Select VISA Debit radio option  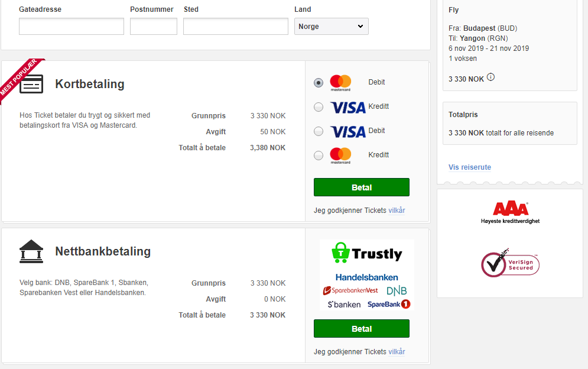click(319, 131)
